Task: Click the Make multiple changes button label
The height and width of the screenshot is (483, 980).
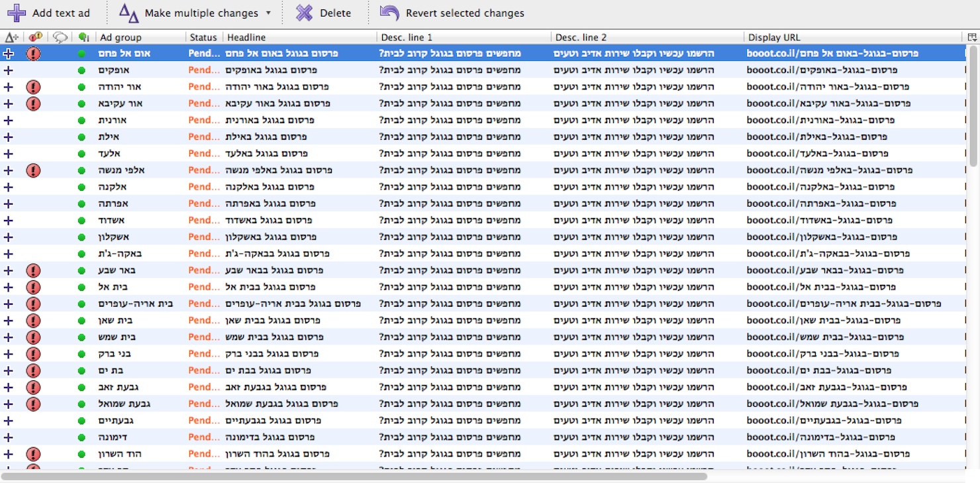Action: pyautogui.click(x=201, y=13)
